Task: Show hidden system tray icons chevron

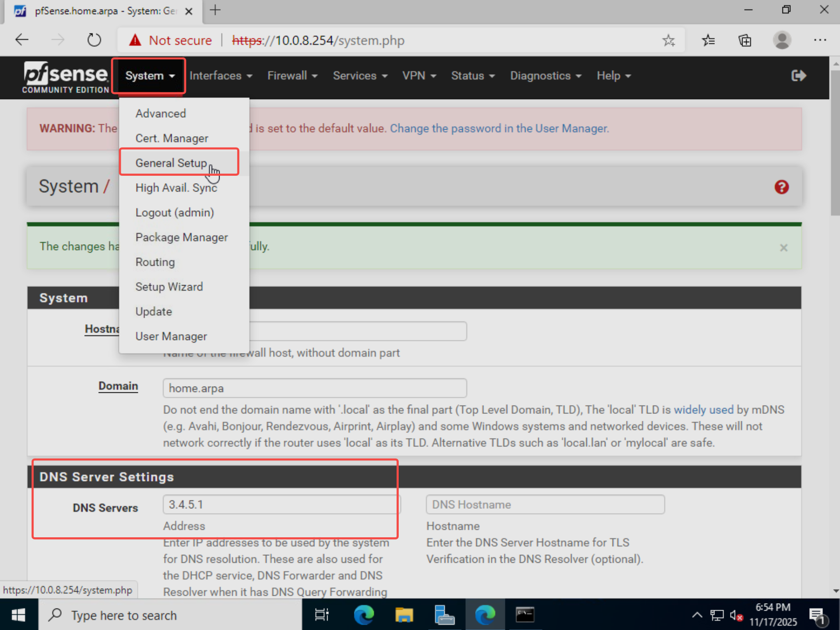Action: point(697,615)
